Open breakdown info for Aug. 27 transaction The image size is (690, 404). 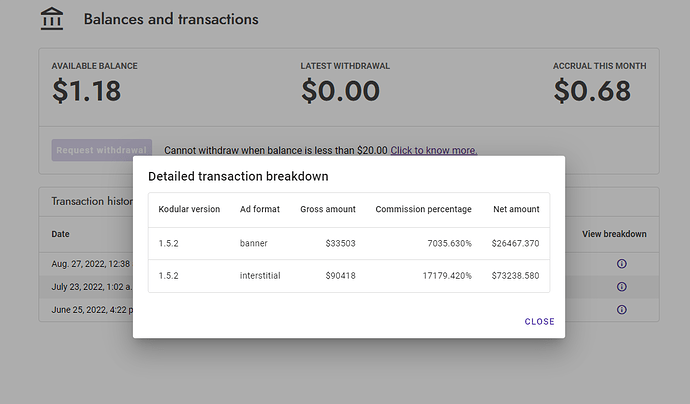pyautogui.click(x=621, y=264)
